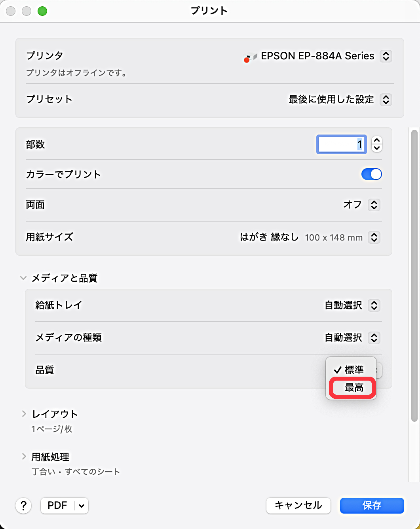Expand the レイアウト section

(x=24, y=414)
